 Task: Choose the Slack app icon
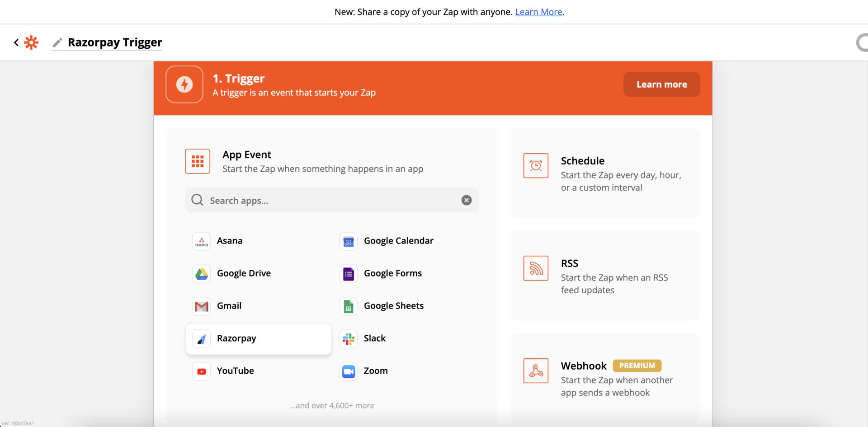[348, 339]
